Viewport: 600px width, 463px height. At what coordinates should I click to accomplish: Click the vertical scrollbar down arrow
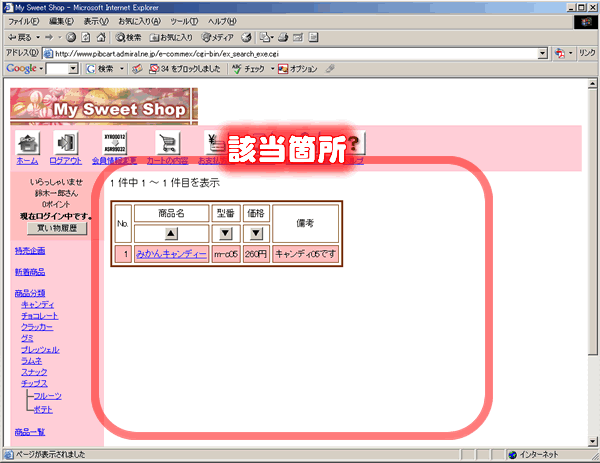[593, 441]
